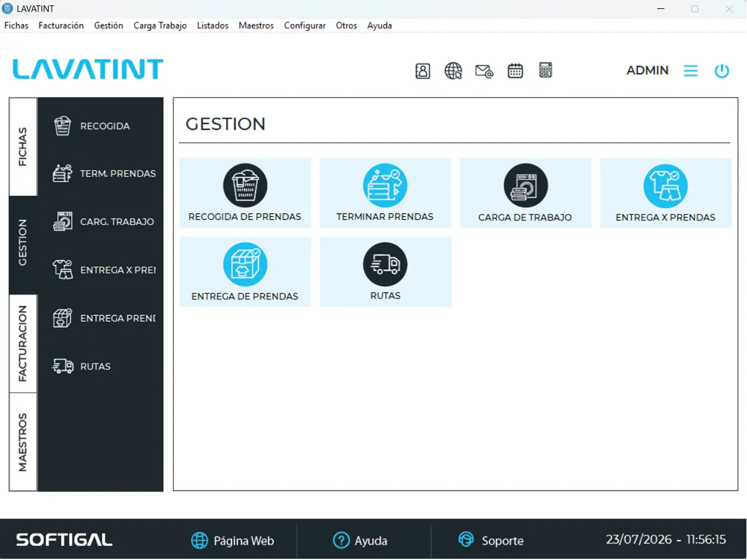Image resolution: width=747 pixels, height=560 pixels.
Task: Open the Facturación menu
Action: click(61, 26)
